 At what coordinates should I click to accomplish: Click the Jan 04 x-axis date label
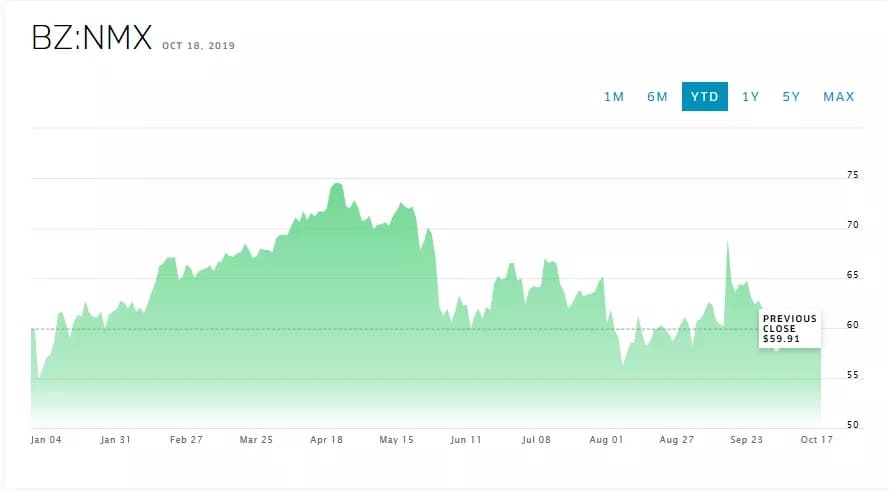(x=46, y=440)
